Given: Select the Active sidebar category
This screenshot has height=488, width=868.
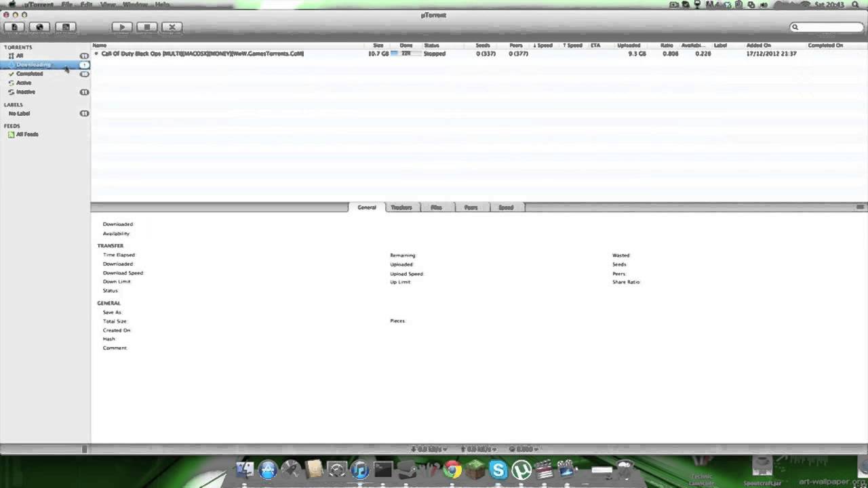Looking at the screenshot, I should (x=45, y=83).
